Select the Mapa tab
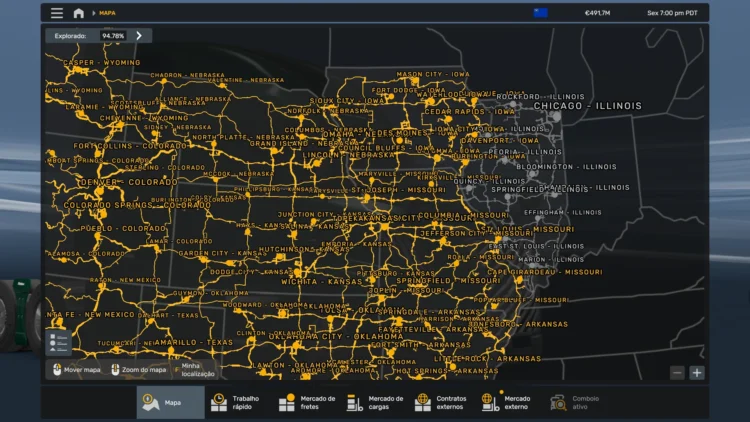The image size is (750, 422). [171, 402]
